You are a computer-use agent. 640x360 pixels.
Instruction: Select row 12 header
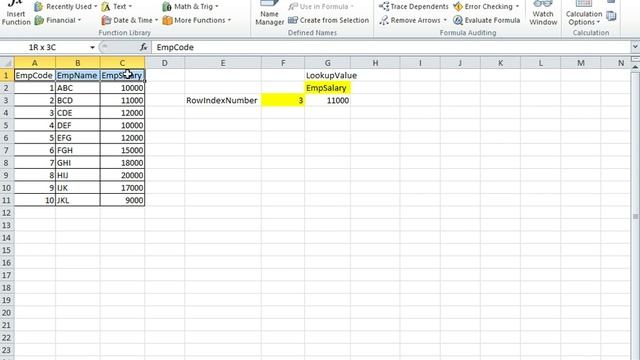7,213
